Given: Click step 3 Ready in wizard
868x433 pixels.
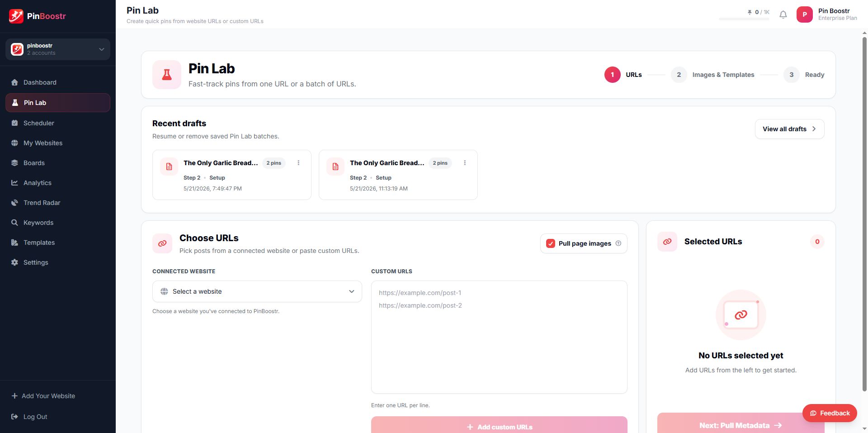Looking at the screenshot, I should point(804,75).
